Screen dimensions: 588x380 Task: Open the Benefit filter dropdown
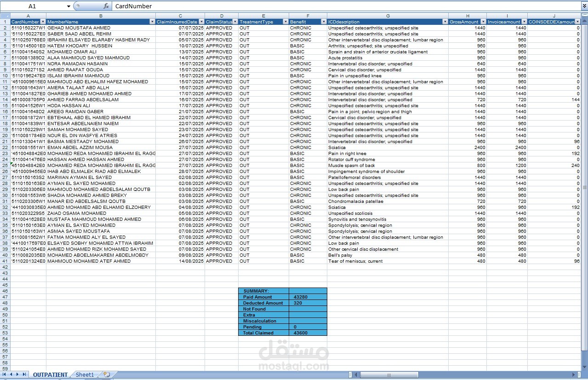(324, 22)
